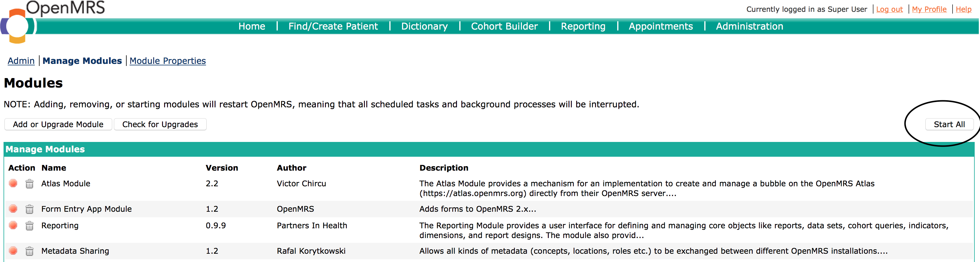980x262 pixels.
Task: Click the Admin breadcrumb link
Action: pyautogui.click(x=21, y=61)
